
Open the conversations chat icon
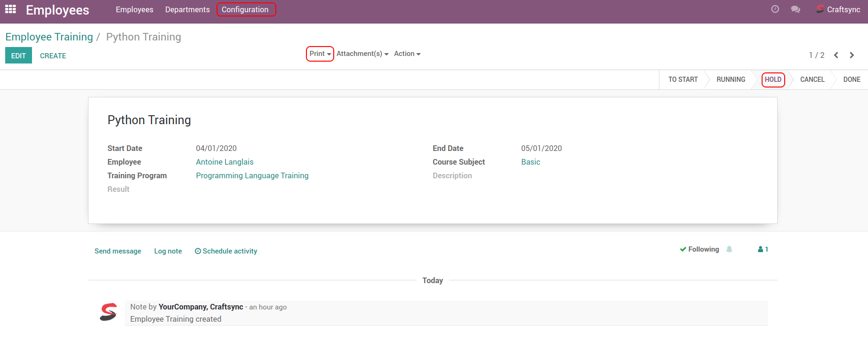[x=796, y=9]
